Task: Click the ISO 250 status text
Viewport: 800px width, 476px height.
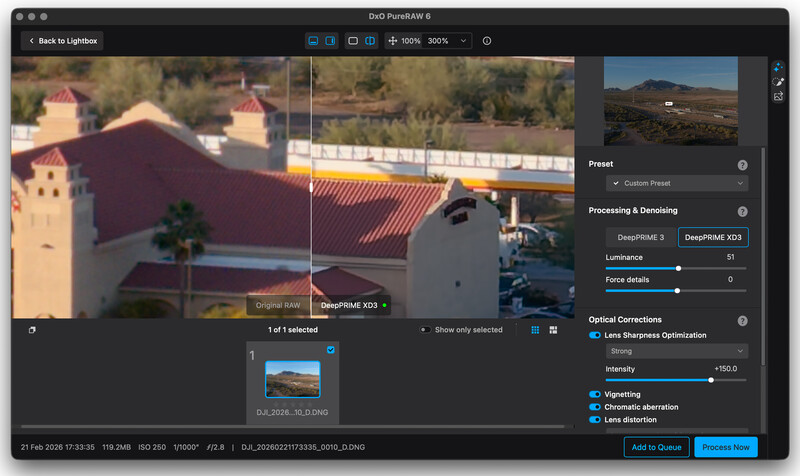Action: [x=152, y=447]
